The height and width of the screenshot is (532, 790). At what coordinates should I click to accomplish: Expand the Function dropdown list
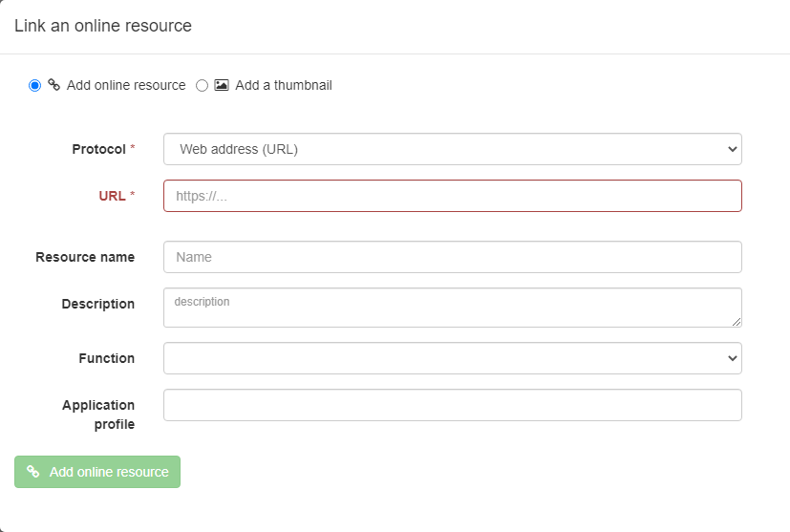click(453, 358)
